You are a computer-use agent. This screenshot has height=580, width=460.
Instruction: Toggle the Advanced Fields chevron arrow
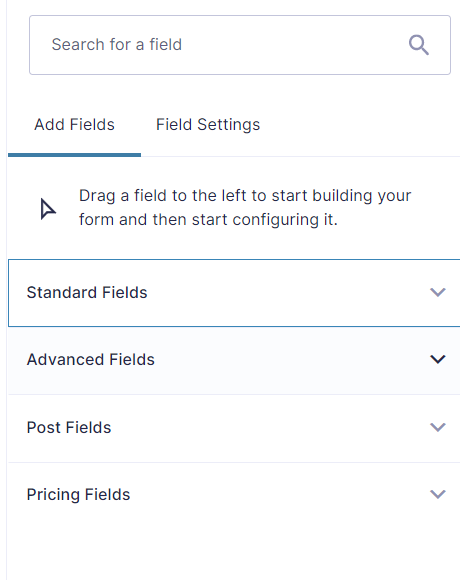tap(438, 359)
